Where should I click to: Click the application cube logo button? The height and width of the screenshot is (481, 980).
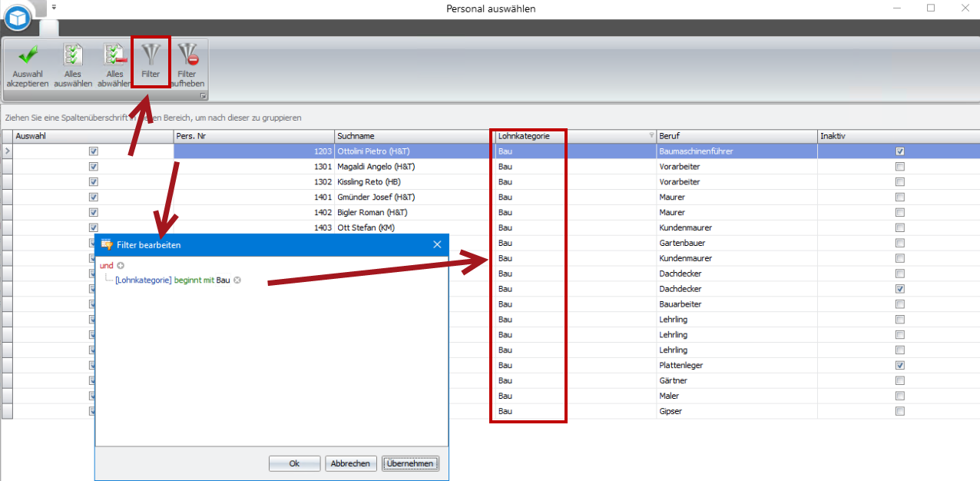17,16
